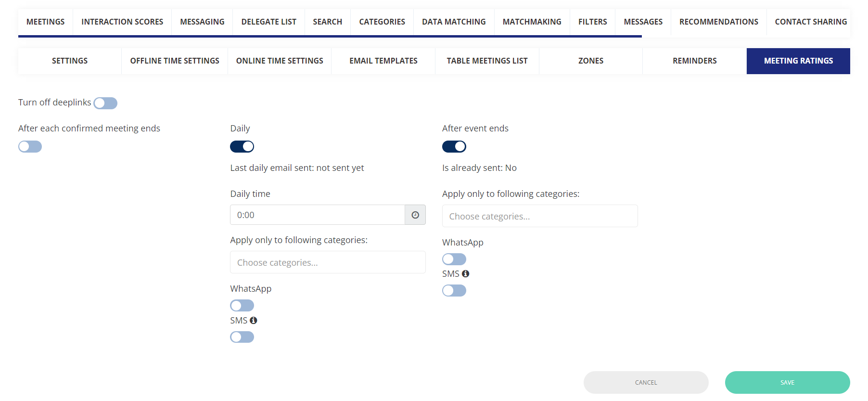Image resolution: width=868 pixels, height=401 pixels.
Task: Click 'Last daily email sent: not sent yet' text
Action: pos(297,168)
